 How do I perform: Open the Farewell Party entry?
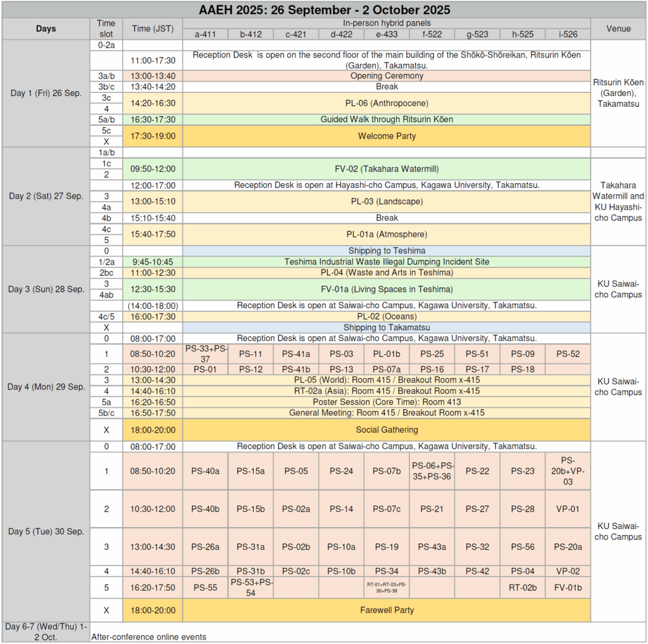point(386,610)
